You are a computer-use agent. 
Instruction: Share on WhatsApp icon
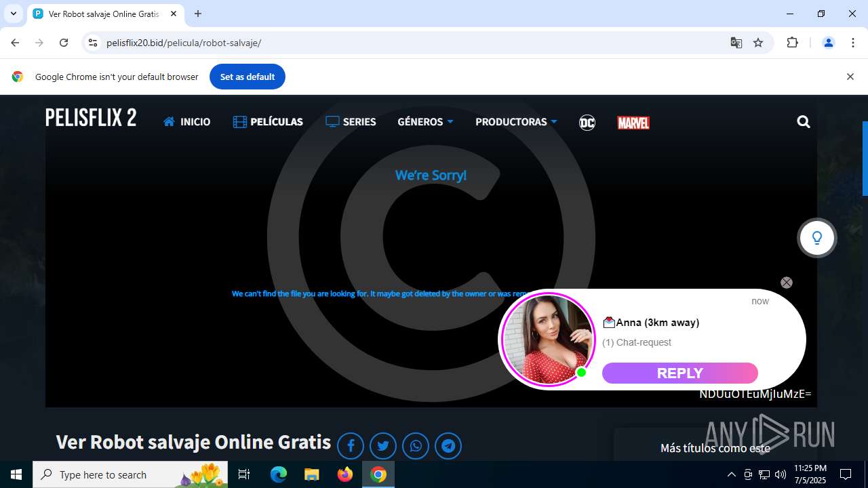(x=416, y=446)
